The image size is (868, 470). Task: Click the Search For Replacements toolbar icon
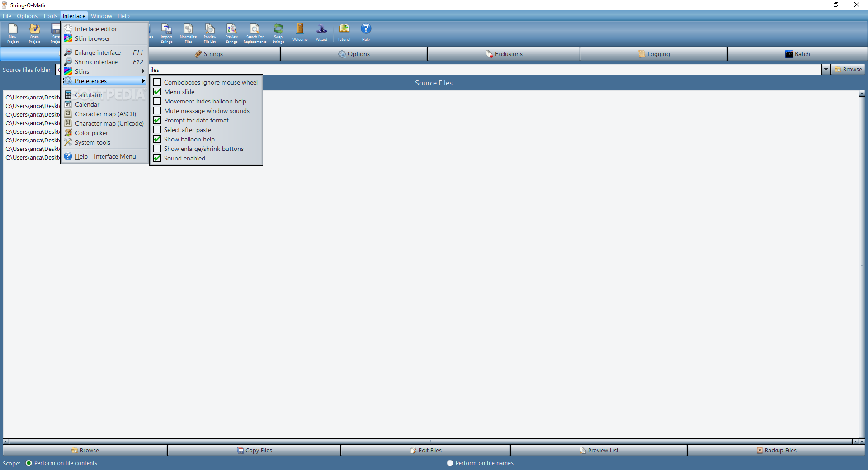(x=255, y=33)
